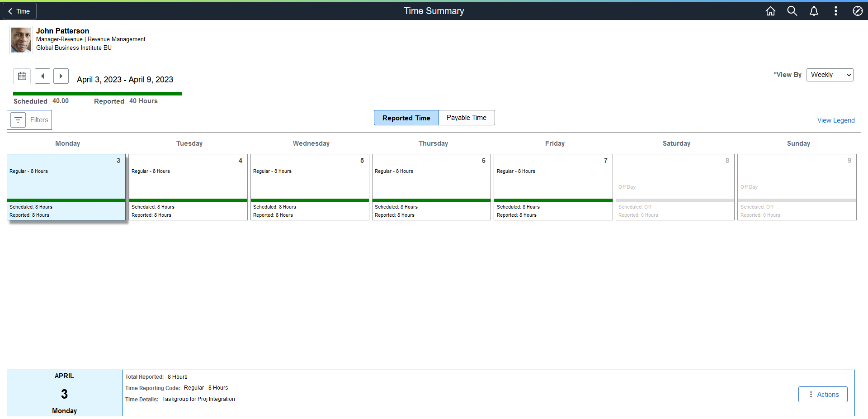This screenshot has width=868, height=419.
Task: Click the April 3 Monday date panel
Action: pyautogui.click(x=65, y=393)
